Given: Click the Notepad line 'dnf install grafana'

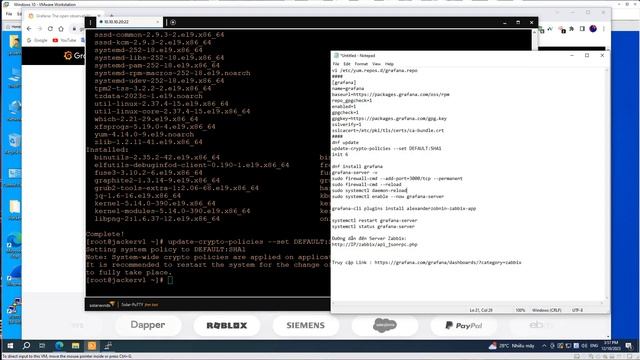Looking at the screenshot, I should coord(357,166).
